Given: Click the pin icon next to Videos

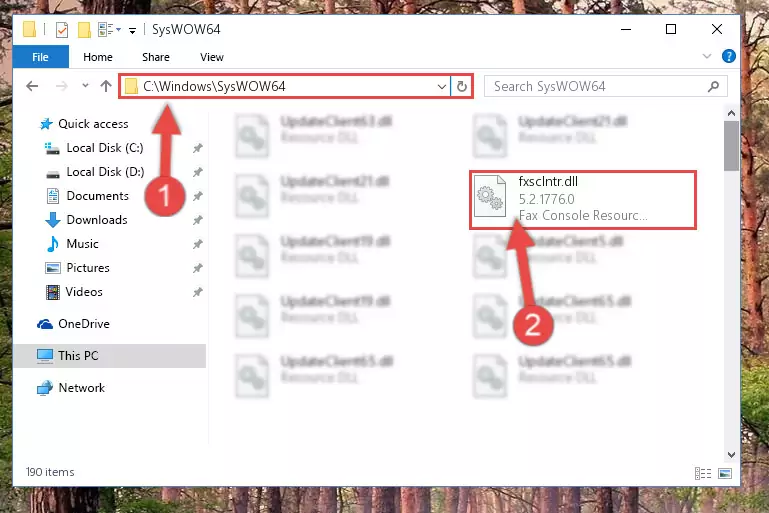Looking at the screenshot, I should click(198, 292).
